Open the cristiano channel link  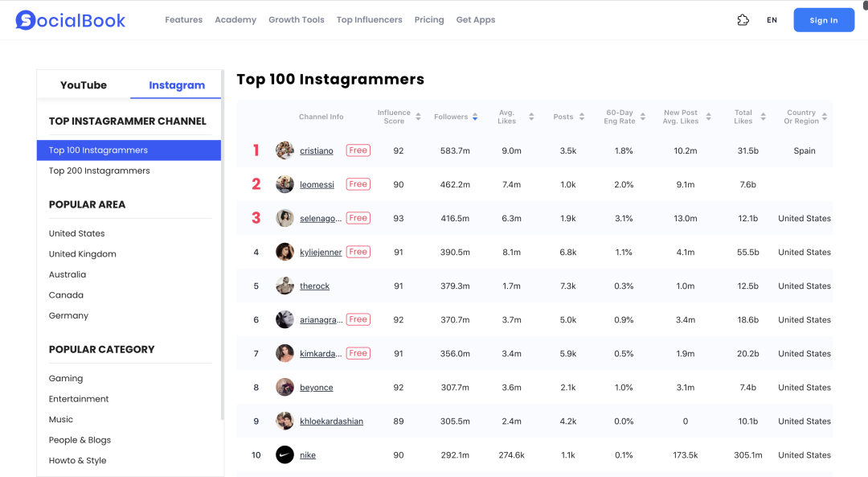pos(317,150)
